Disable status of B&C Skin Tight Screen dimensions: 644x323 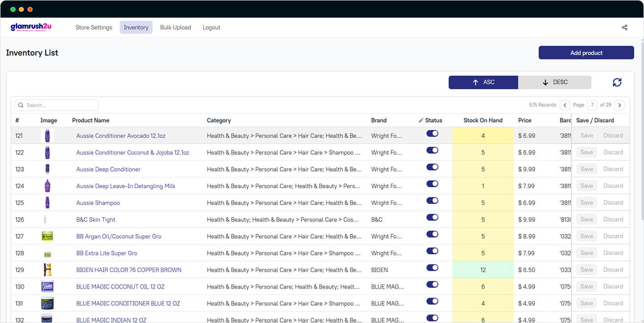432,218
